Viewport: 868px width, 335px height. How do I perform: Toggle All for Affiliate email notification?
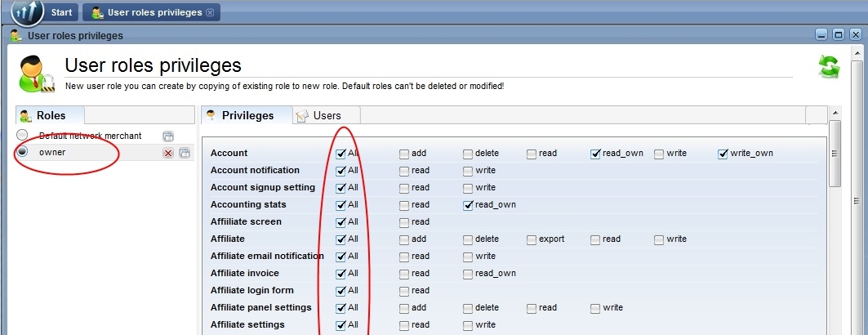coord(341,257)
